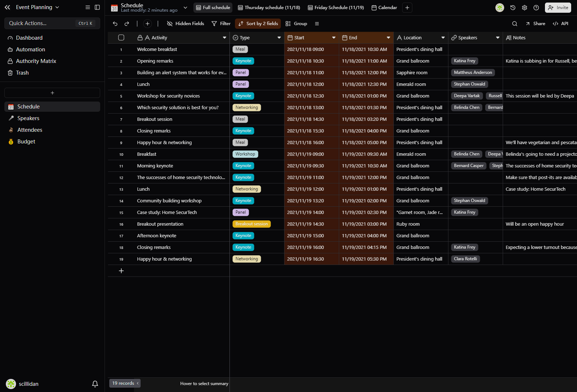Open Start column dropdown arrow
The height and width of the screenshot is (392, 577).
click(334, 37)
